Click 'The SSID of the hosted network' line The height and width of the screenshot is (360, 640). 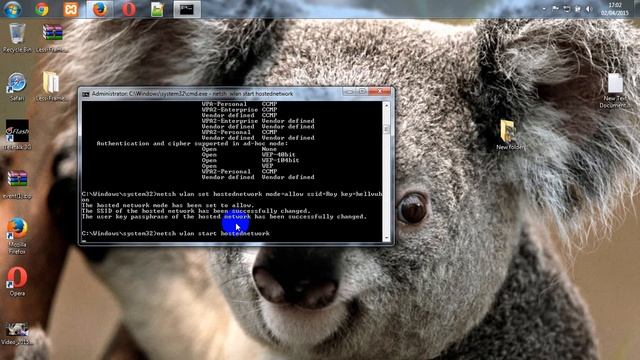pos(196,211)
